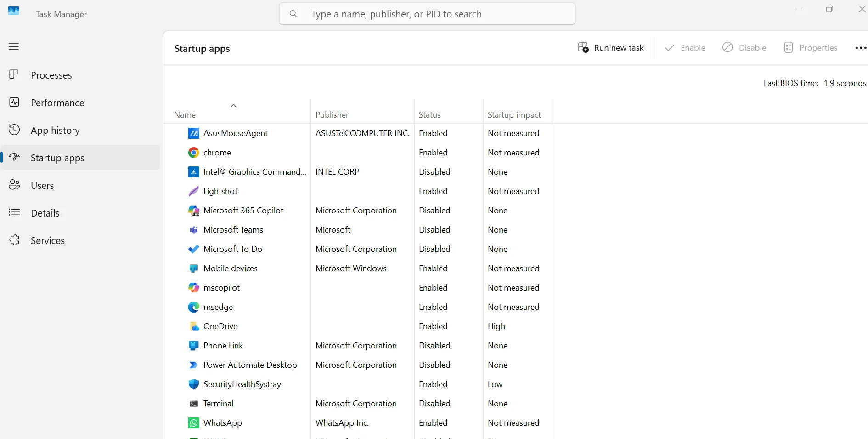Click the Phone Link icon
The image size is (868, 439).
pos(194,346)
